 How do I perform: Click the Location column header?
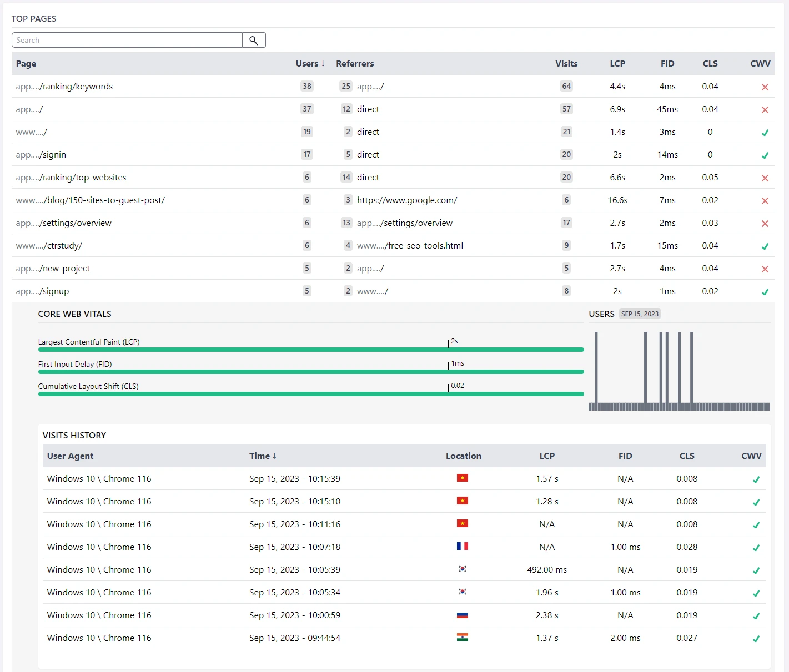(464, 456)
